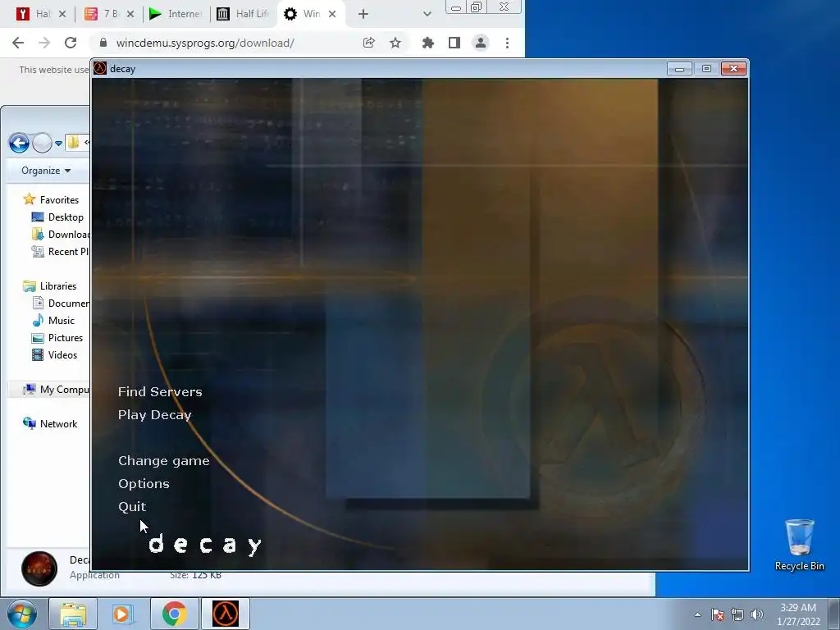Open Windows Explorer from taskbar
The width and height of the screenshot is (840, 630).
coord(73,614)
